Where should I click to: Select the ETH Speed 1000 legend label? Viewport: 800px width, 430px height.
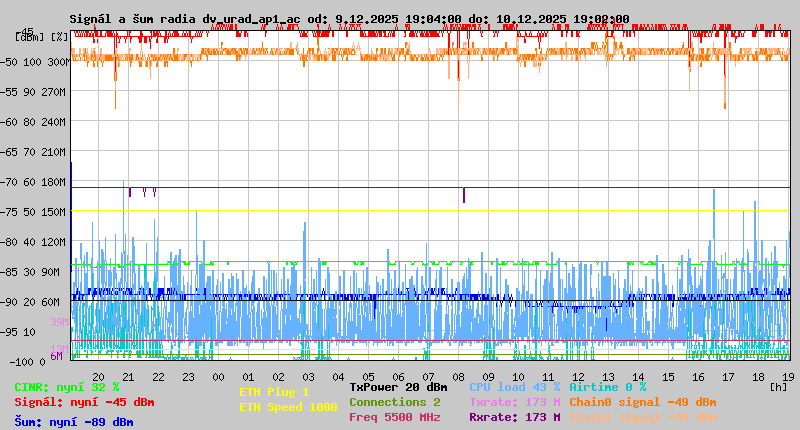click(x=288, y=407)
